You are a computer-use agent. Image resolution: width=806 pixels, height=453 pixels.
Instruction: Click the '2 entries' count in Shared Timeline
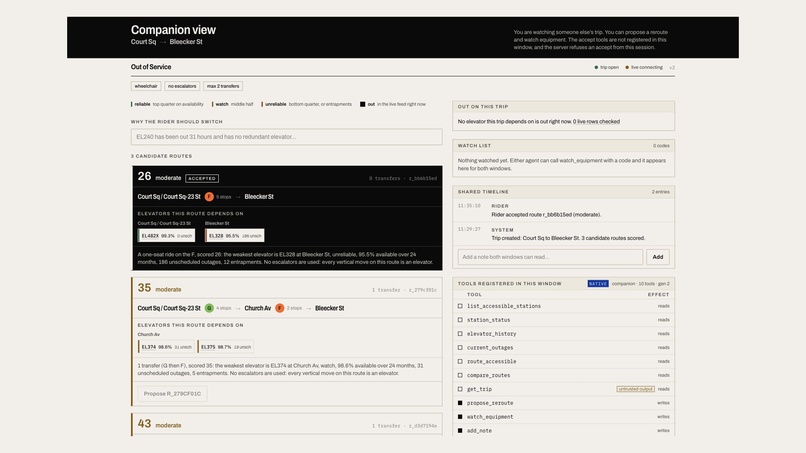661,192
